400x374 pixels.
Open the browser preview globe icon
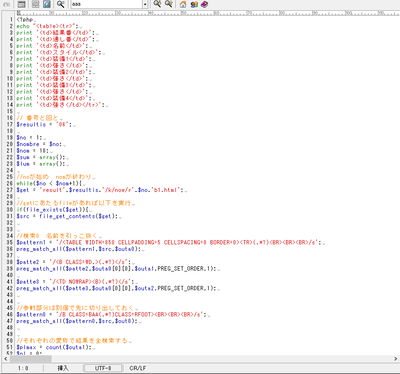pos(47,4)
